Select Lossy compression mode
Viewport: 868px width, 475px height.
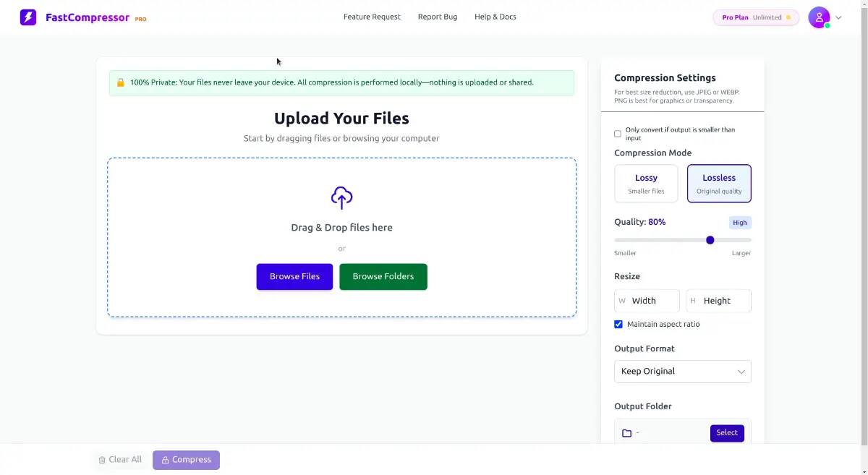(x=646, y=184)
